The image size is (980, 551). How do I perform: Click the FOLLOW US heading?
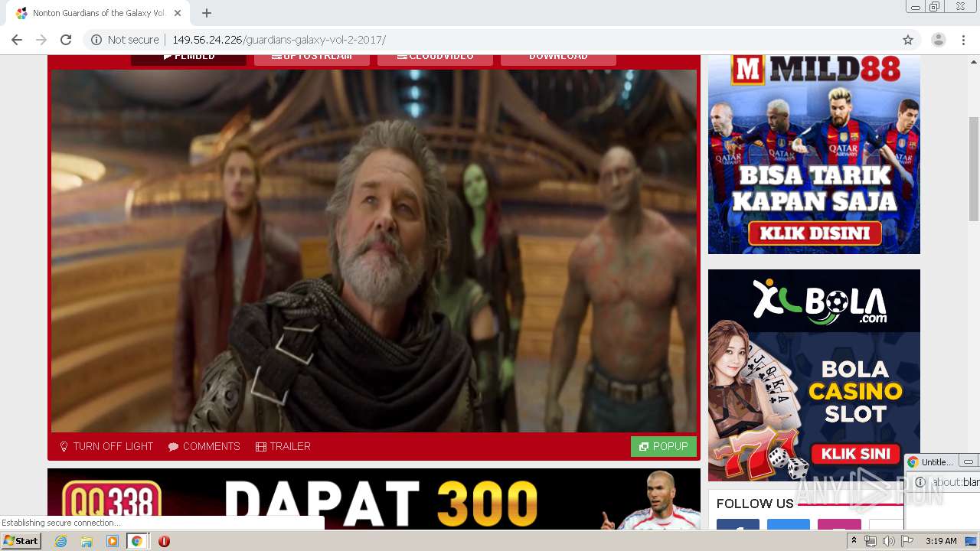tap(755, 503)
